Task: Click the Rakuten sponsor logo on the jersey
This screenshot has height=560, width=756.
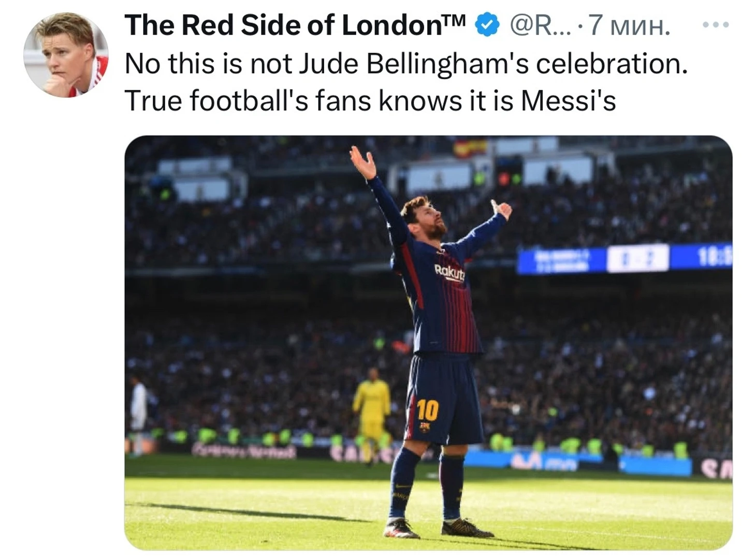Action: coord(449,272)
